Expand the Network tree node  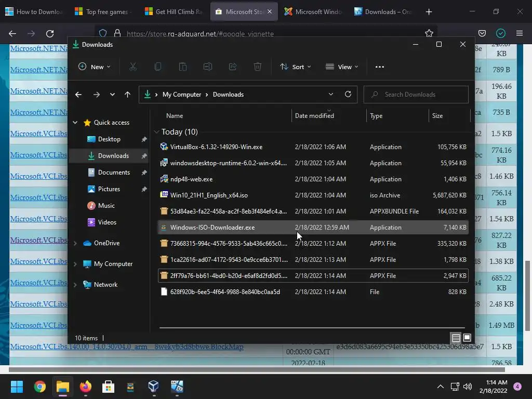(75, 285)
